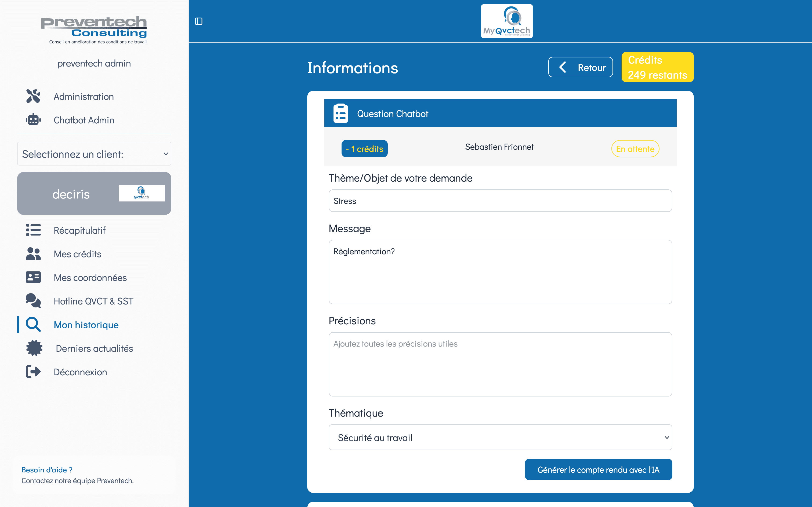This screenshot has height=507, width=812.
Task: Open the Selectionnez un client dropdown
Action: click(x=94, y=154)
